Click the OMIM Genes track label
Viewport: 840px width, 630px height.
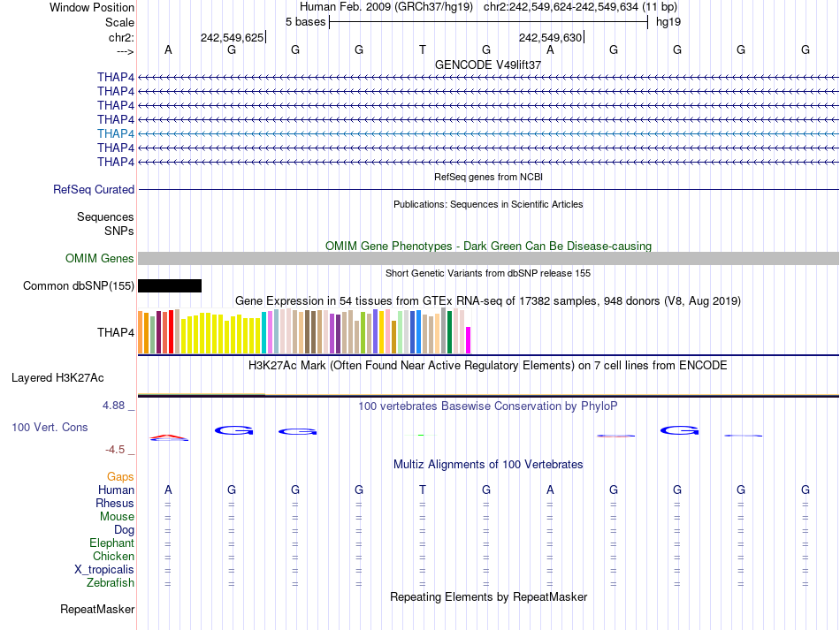[100, 259]
